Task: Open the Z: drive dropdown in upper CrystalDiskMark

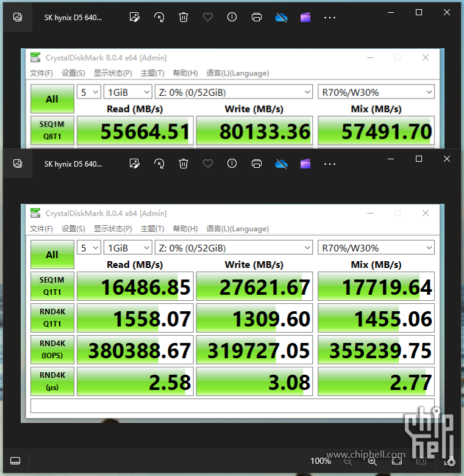Action: (x=234, y=92)
